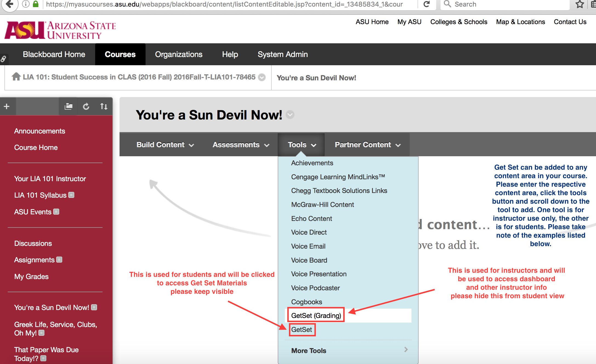Click the icon beside Oh My!
Image resolution: width=596 pixels, height=364 pixels.
click(41, 333)
